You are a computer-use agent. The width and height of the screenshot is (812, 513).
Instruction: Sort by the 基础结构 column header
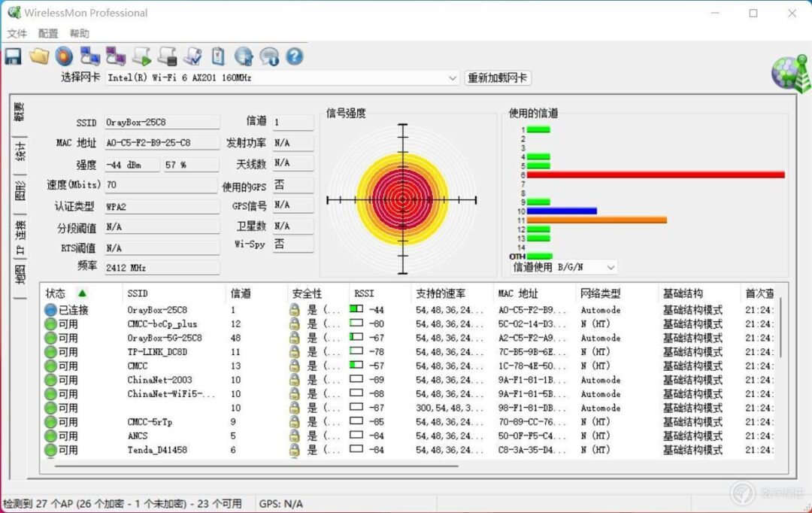click(x=699, y=293)
